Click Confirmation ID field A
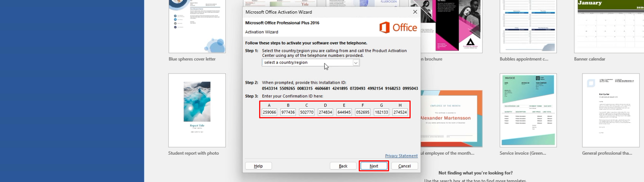The width and height of the screenshot is (644, 182). click(269, 112)
